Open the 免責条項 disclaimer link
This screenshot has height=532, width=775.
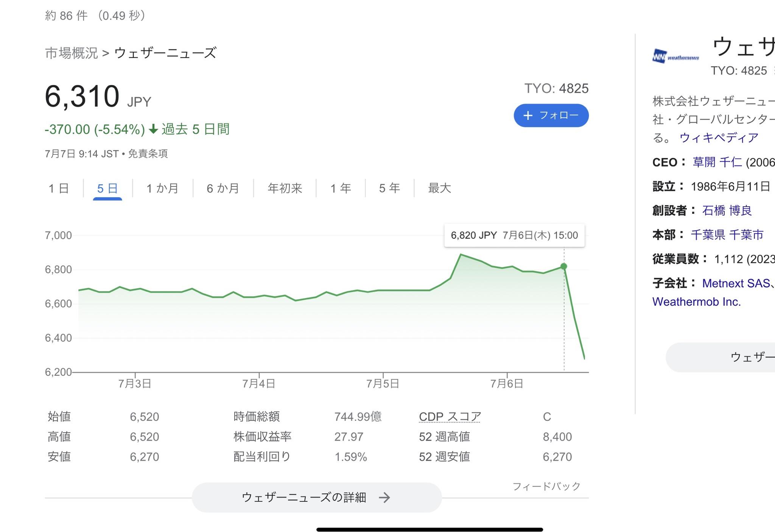(148, 154)
